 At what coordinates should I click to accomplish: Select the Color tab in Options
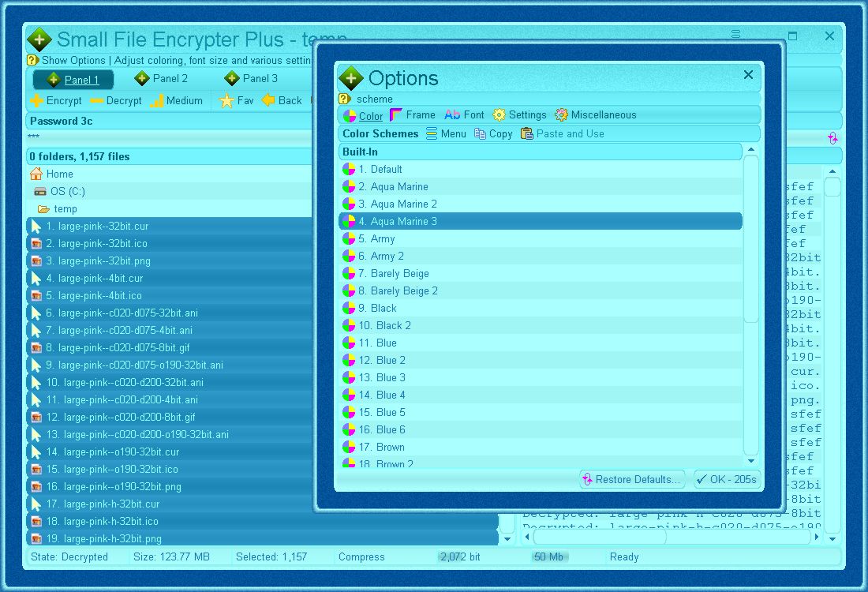(x=363, y=115)
